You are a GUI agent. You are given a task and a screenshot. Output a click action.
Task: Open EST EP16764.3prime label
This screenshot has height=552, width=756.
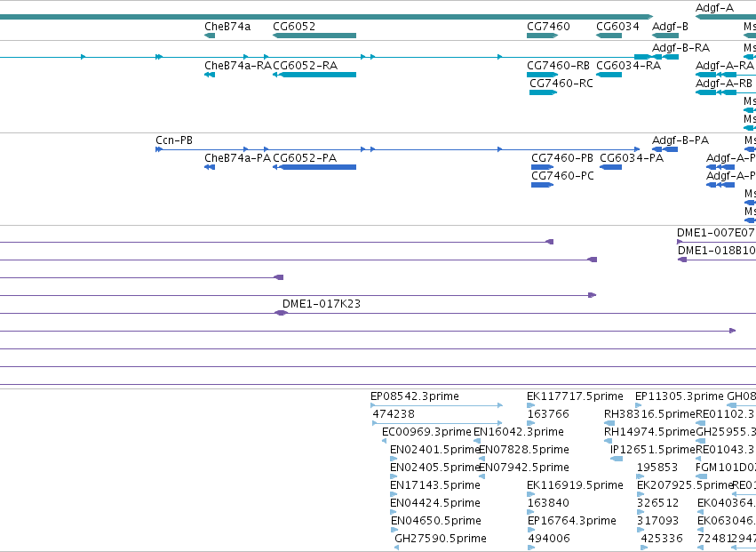click(572, 521)
